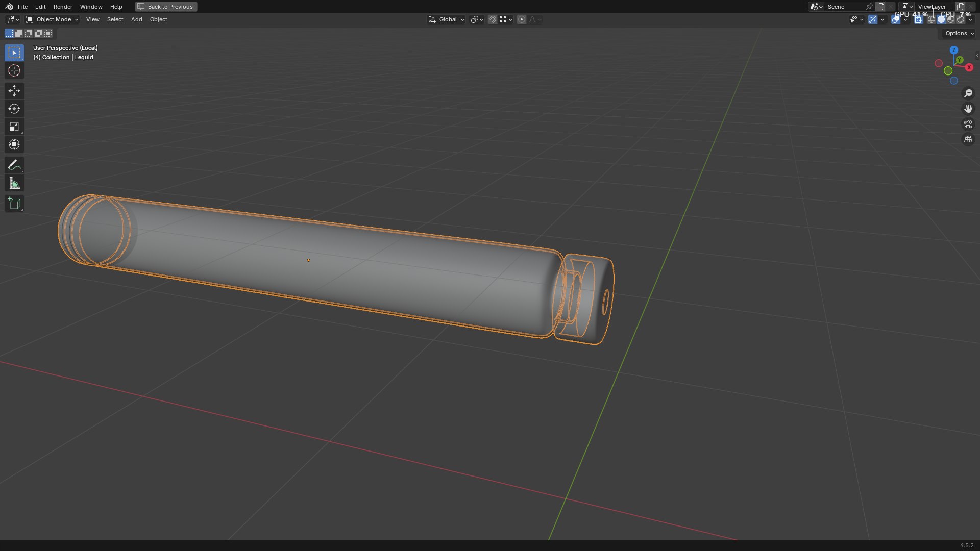Switch to Solid viewport shading
The height and width of the screenshot is (551, 980).
(x=941, y=19)
